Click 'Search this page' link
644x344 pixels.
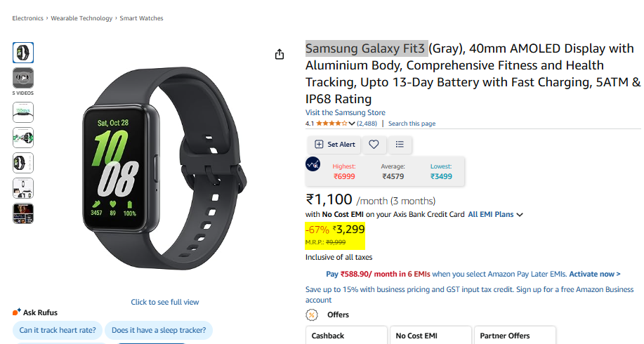coord(412,124)
